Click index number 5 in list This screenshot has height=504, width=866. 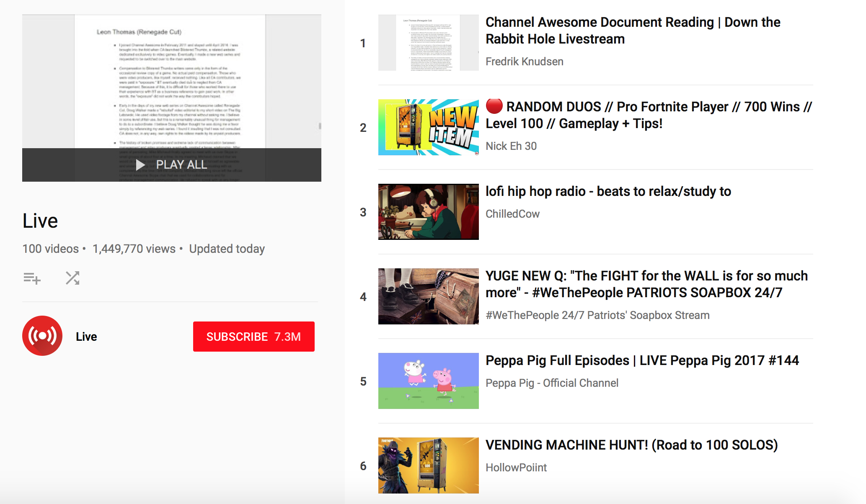363,381
